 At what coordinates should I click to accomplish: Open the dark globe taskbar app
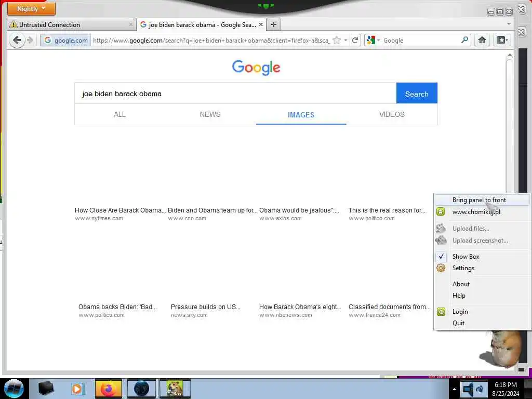pos(141,389)
